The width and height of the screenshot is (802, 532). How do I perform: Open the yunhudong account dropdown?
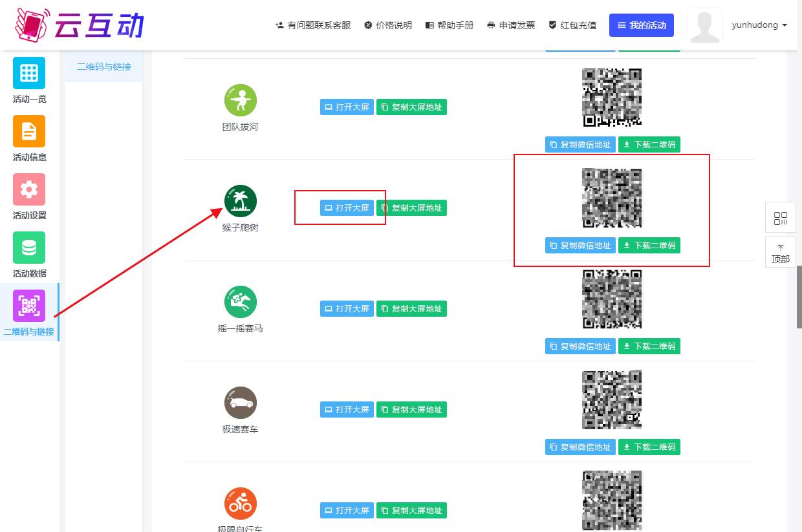click(x=759, y=25)
